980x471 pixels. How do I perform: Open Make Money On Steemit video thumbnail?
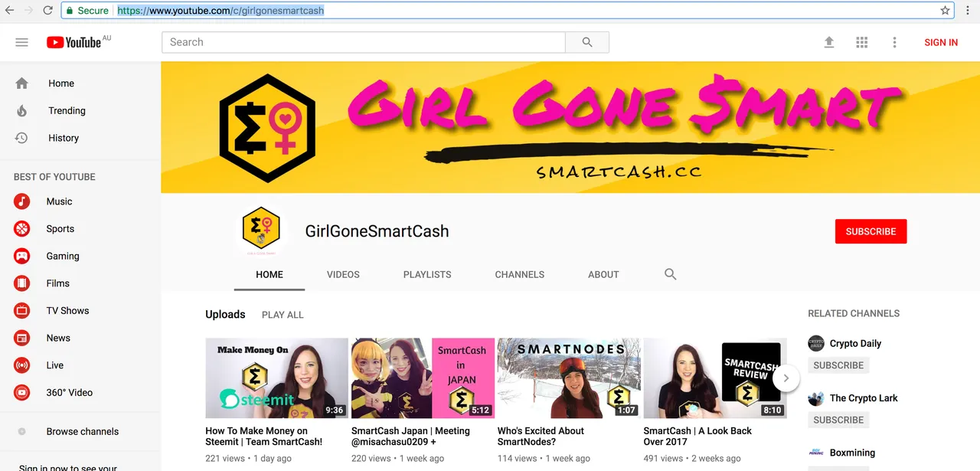[276, 378]
